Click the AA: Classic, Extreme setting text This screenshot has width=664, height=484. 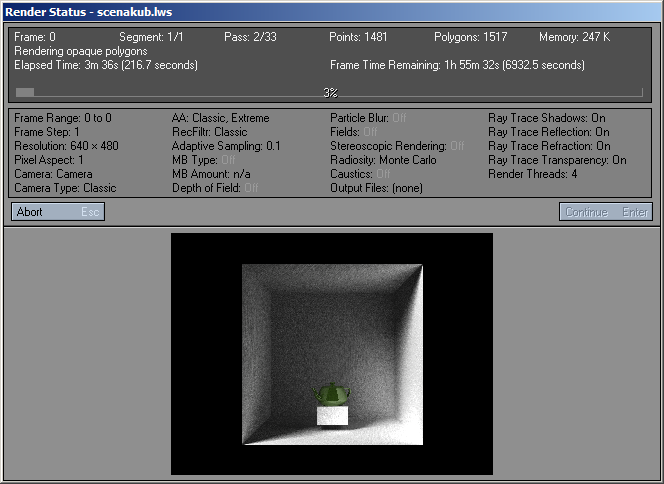coord(221,118)
